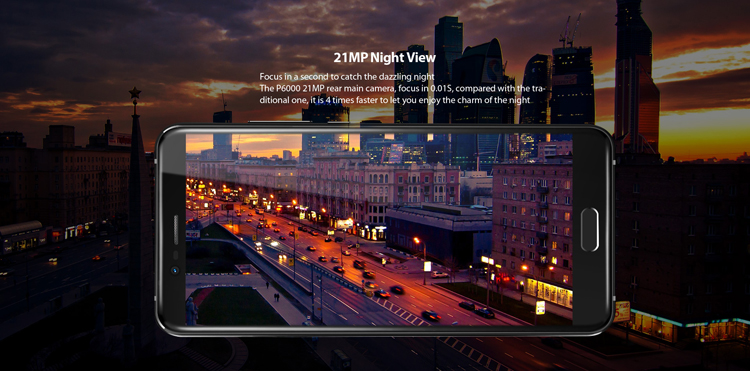Click the star atop the left spire

coord(135,93)
